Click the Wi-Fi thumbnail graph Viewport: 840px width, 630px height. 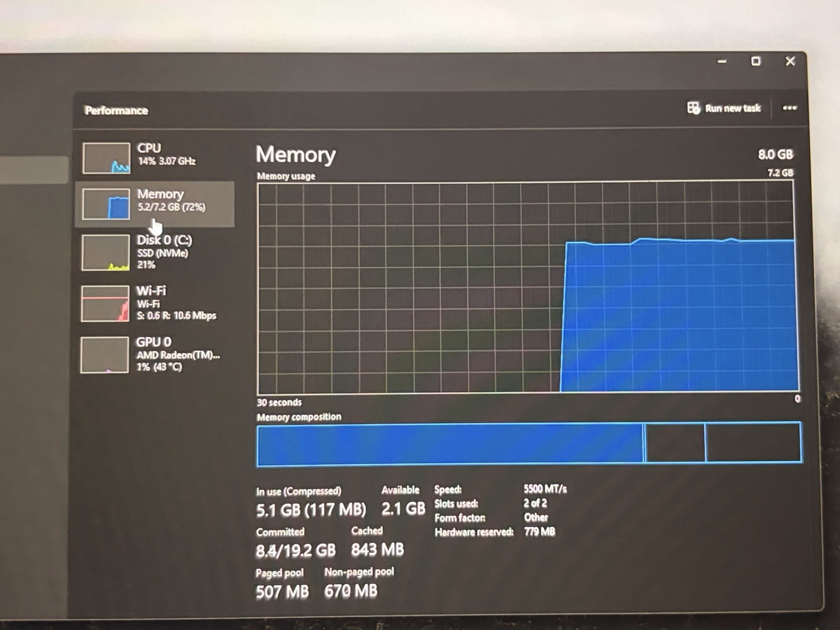(105, 303)
